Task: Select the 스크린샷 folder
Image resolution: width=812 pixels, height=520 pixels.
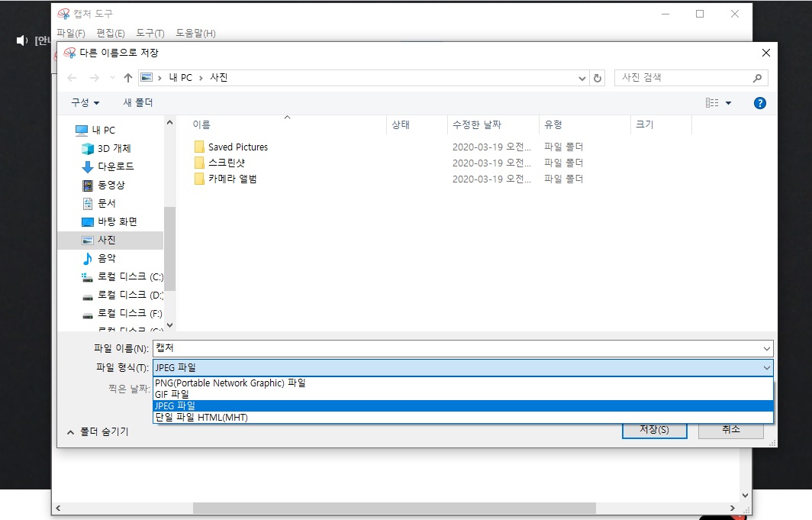Action: [x=220, y=163]
